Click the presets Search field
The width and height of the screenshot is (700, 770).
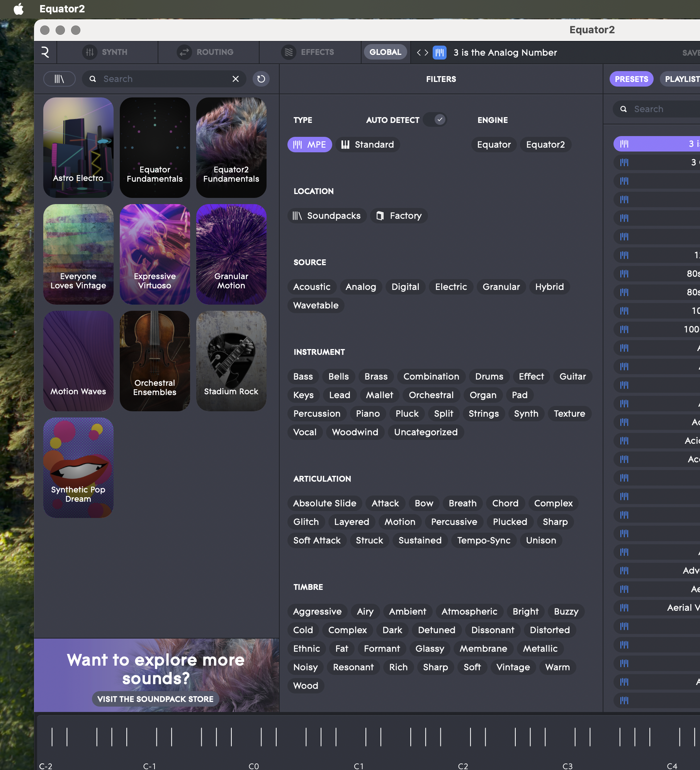[x=657, y=109]
